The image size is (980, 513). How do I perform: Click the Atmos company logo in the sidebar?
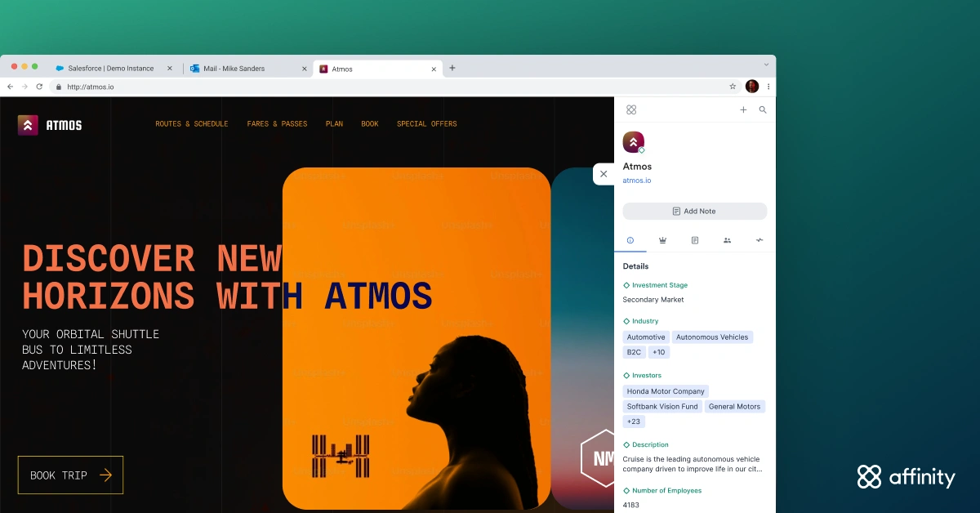[x=634, y=142]
